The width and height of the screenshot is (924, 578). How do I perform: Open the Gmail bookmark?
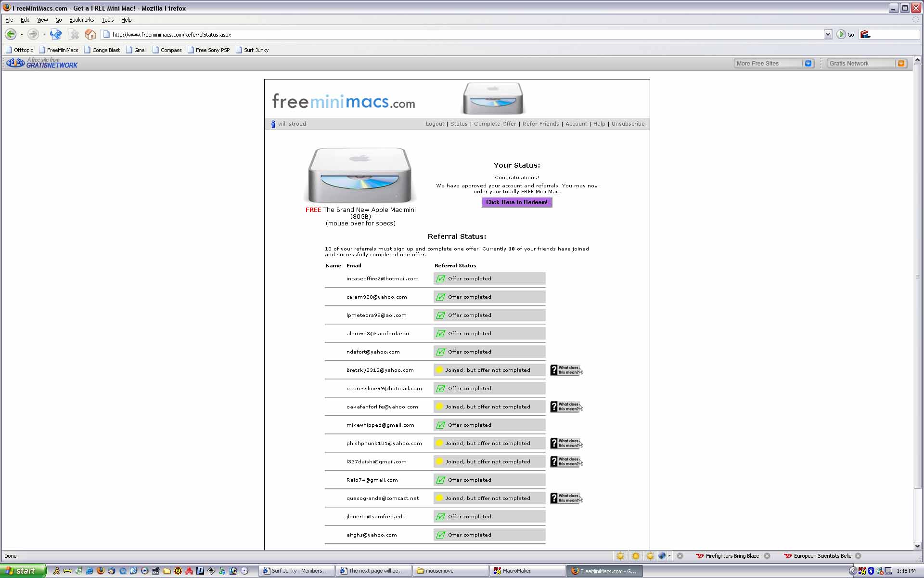[136, 50]
